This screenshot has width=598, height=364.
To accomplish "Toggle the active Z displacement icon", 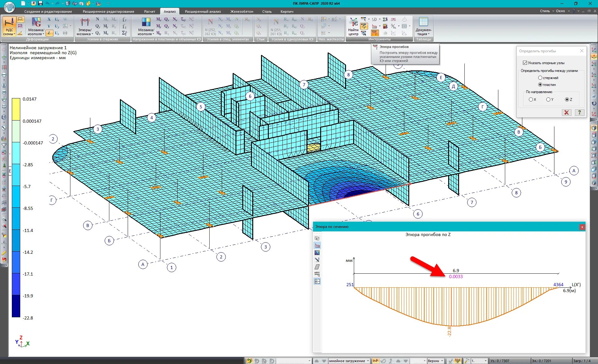I will [49, 33].
